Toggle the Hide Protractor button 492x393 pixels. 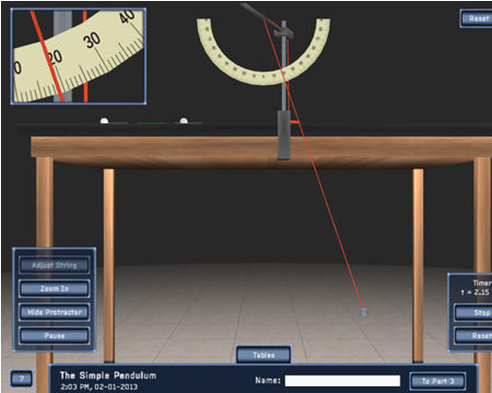click(x=54, y=312)
